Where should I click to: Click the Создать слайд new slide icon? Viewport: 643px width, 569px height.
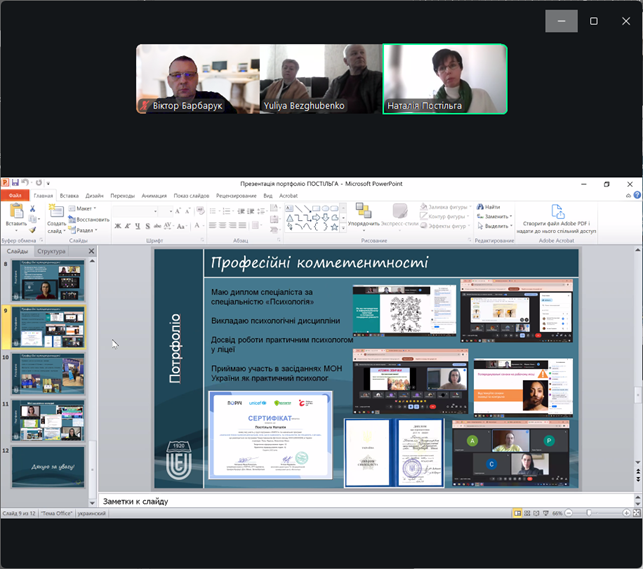[x=56, y=211]
